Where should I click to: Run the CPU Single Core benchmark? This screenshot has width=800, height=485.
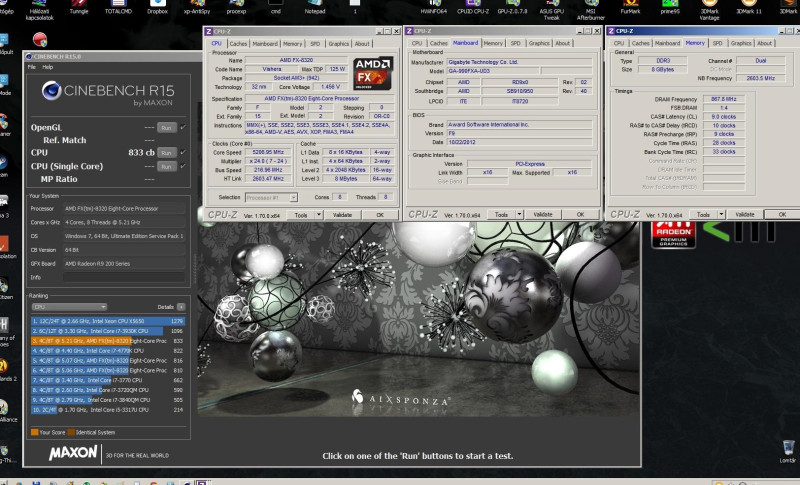[x=166, y=166]
